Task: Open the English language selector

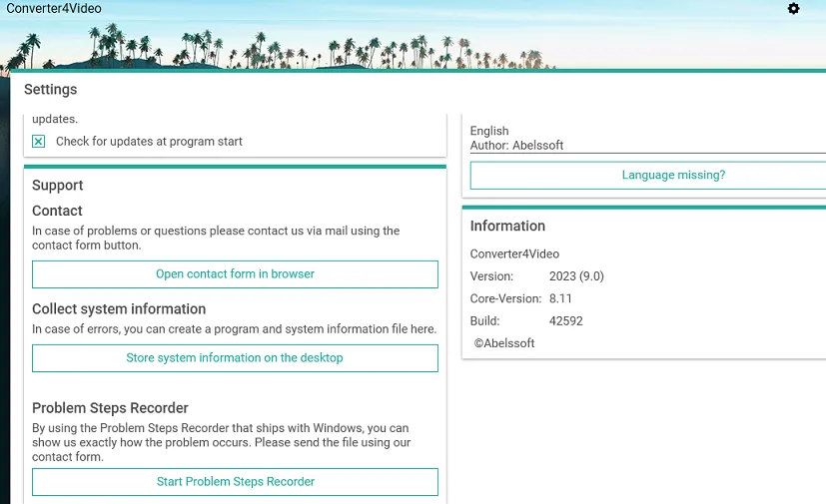Action: pos(489,131)
